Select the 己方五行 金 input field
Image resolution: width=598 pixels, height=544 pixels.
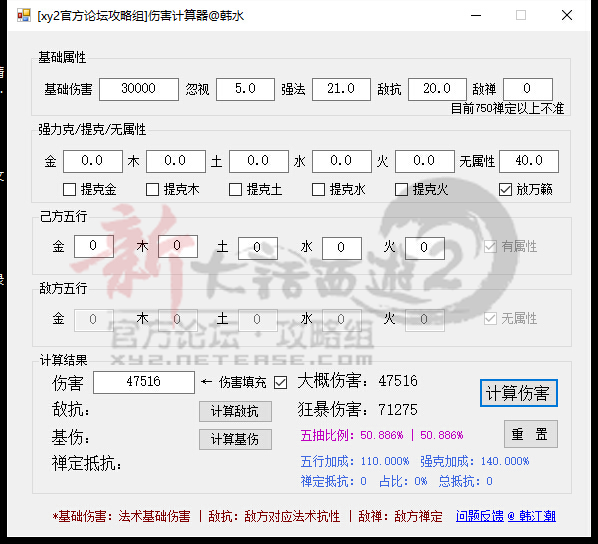[94, 246]
